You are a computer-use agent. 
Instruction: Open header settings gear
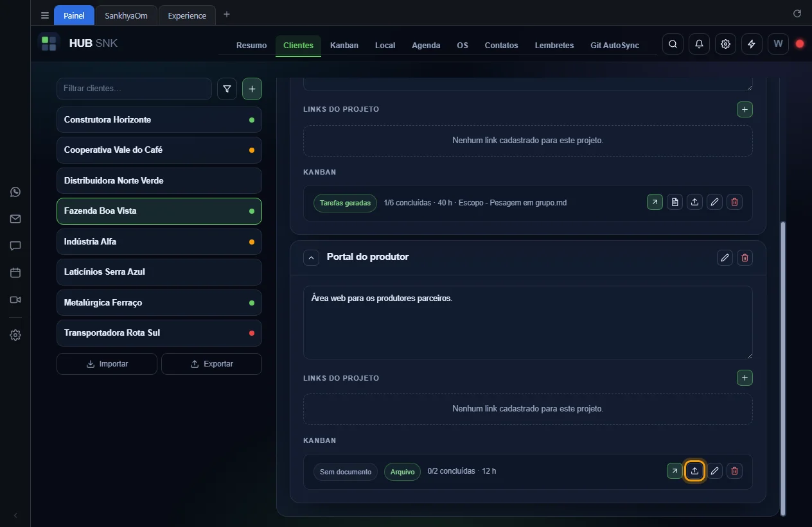[x=725, y=44]
